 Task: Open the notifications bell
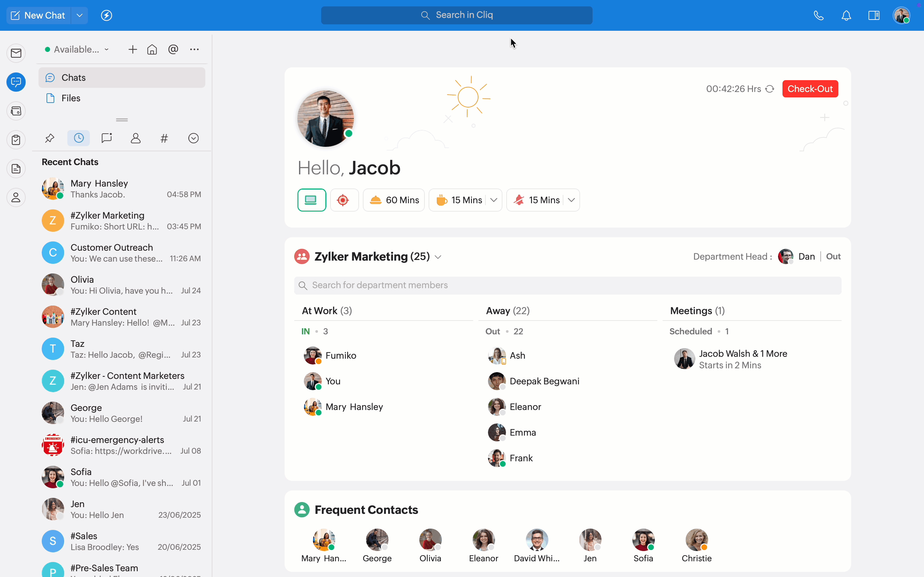tap(846, 15)
